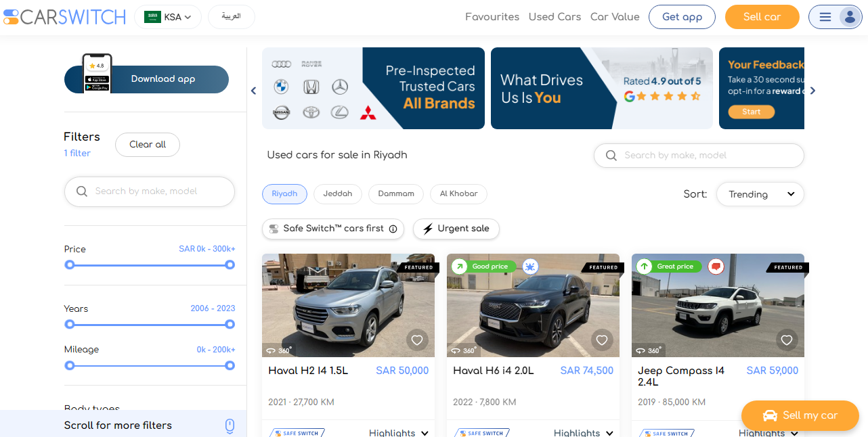
Task: Click the Good price tag on Haval H6
Action: (484, 267)
